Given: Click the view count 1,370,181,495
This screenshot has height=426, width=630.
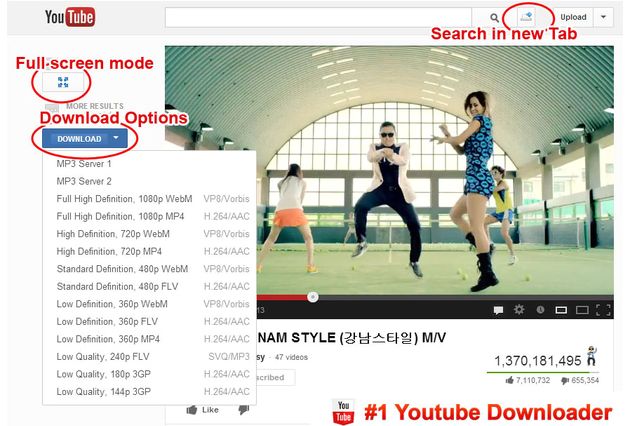Looking at the screenshot, I should [537, 361].
